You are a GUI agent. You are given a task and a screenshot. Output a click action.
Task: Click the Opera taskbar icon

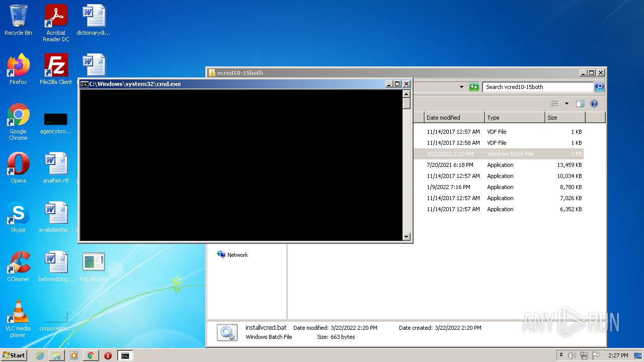108,355
